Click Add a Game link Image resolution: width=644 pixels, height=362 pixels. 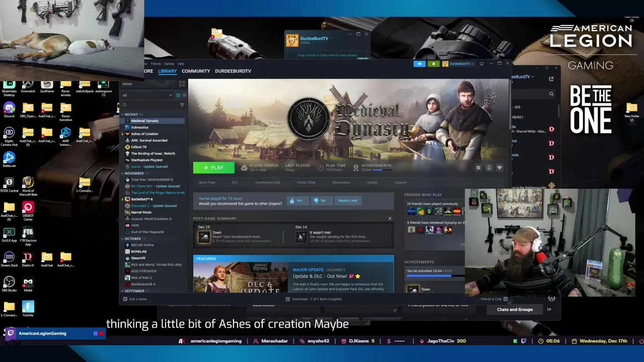pyautogui.click(x=135, y=299)
